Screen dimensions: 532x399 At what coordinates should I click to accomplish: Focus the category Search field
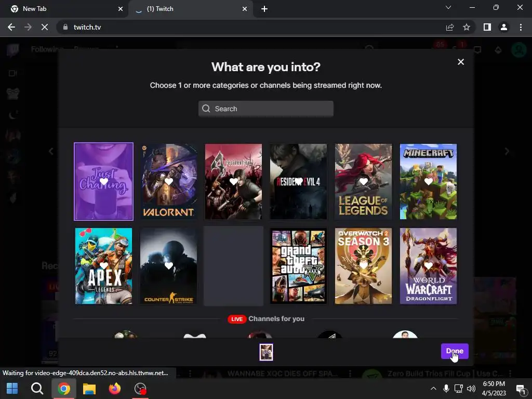click(x=266, y=109)
